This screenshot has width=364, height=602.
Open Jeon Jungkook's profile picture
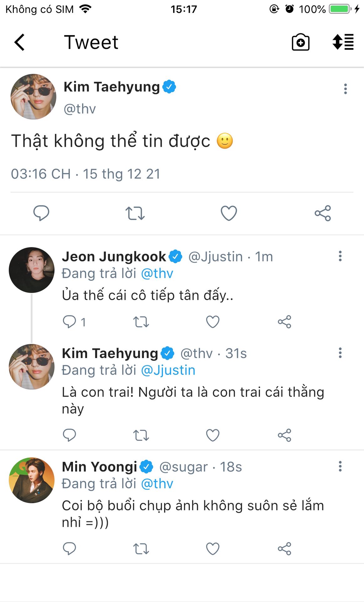tap(32, 270)
